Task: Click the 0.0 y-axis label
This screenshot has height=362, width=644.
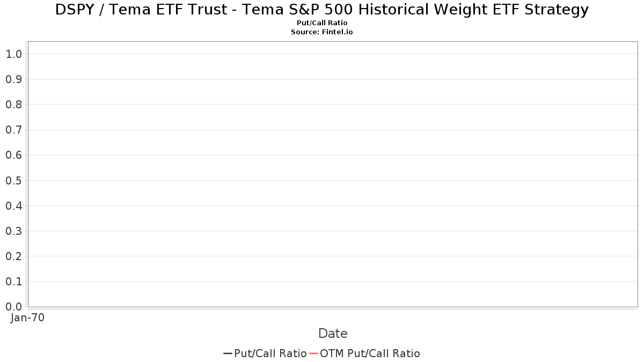Action: (13, 306)
